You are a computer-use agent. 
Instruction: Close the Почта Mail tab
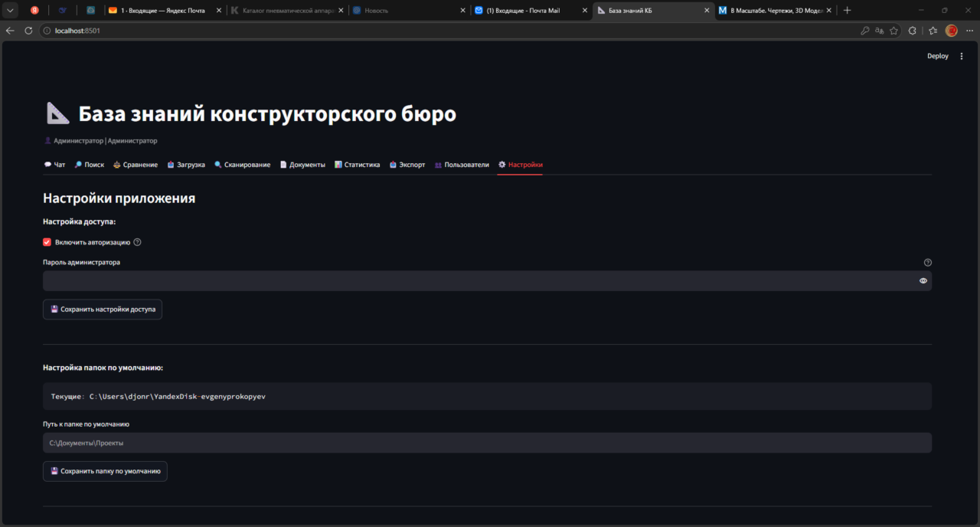click(584, 11)
